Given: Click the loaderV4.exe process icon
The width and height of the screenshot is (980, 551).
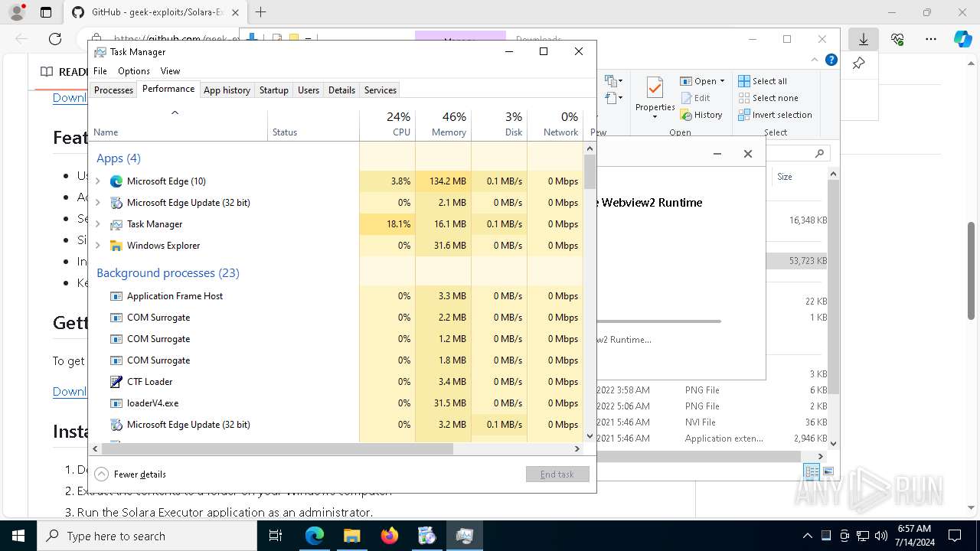Looking at the screenshot, I should tap(116, 403).
